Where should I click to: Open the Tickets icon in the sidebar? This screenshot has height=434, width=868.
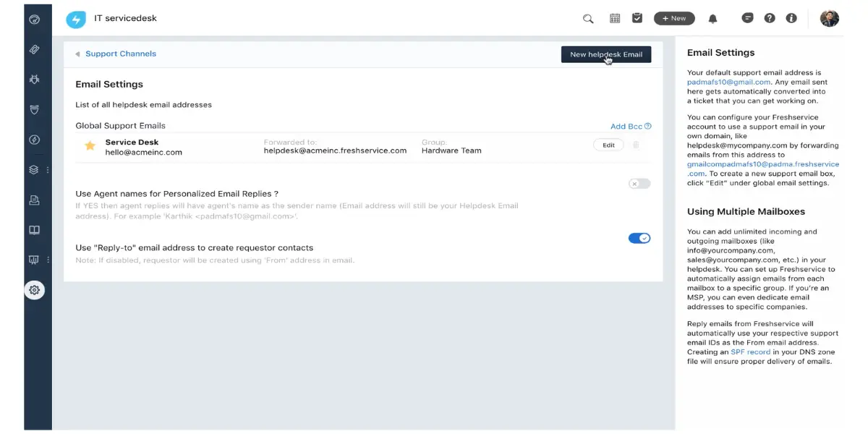pos(34,49)
